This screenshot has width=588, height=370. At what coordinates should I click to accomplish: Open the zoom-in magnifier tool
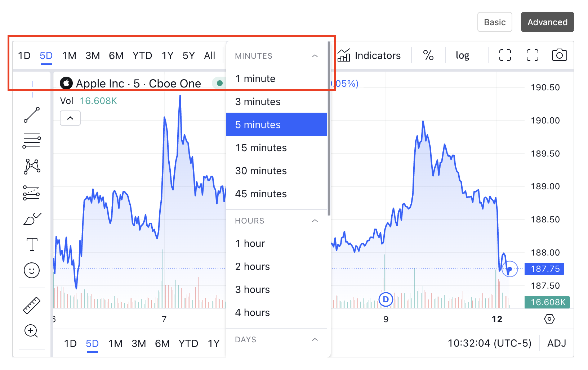pyautogui.click(x=32, y=331)
